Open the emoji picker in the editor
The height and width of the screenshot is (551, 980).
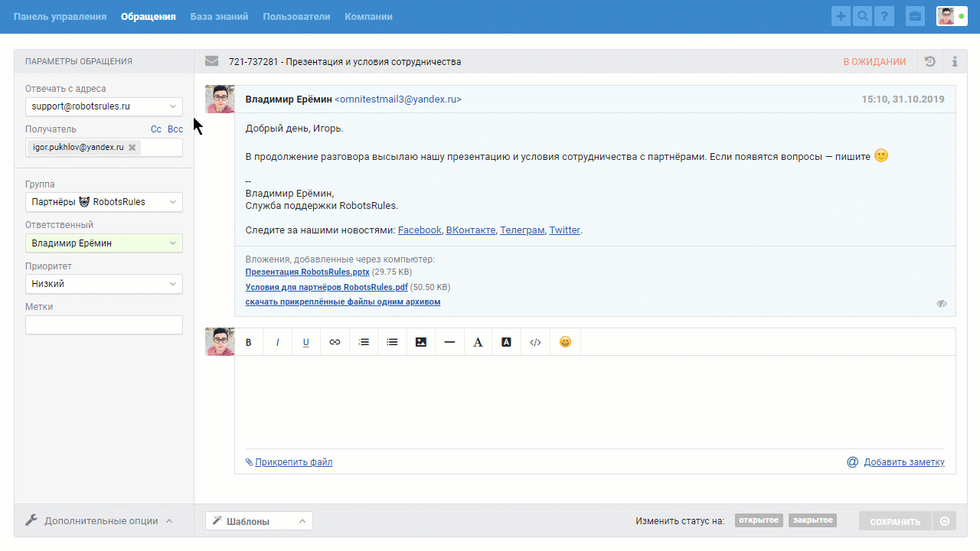pos(565,342)
